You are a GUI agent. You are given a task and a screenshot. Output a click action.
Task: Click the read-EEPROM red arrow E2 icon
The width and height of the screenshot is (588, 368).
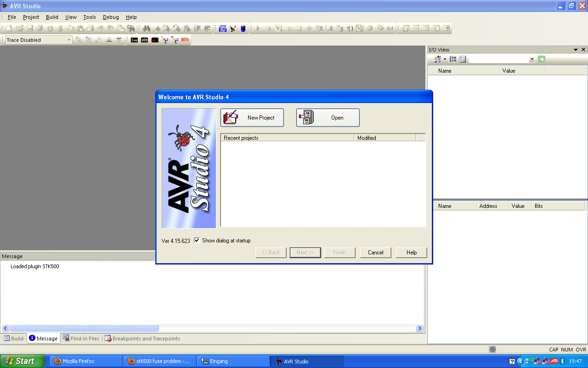(x=175, y=40)
